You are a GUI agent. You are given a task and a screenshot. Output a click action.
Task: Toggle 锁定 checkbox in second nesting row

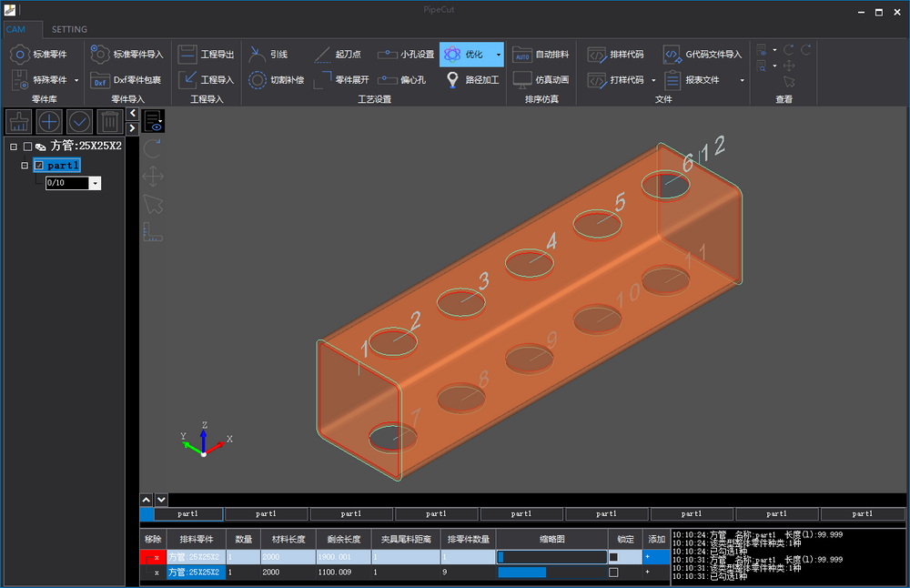tap(612, 573)
